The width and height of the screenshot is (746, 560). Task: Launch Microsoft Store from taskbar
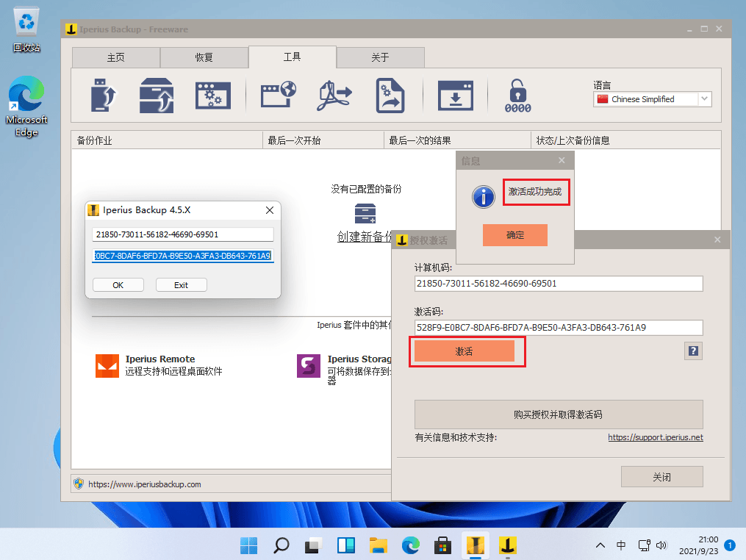442,545
